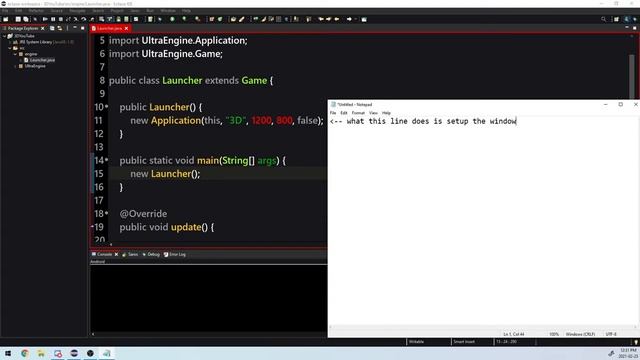Click 'Writable' in Eclipse status bar
Image resolution: width=640 pixels, height=360 pixels.
(416, 342)
